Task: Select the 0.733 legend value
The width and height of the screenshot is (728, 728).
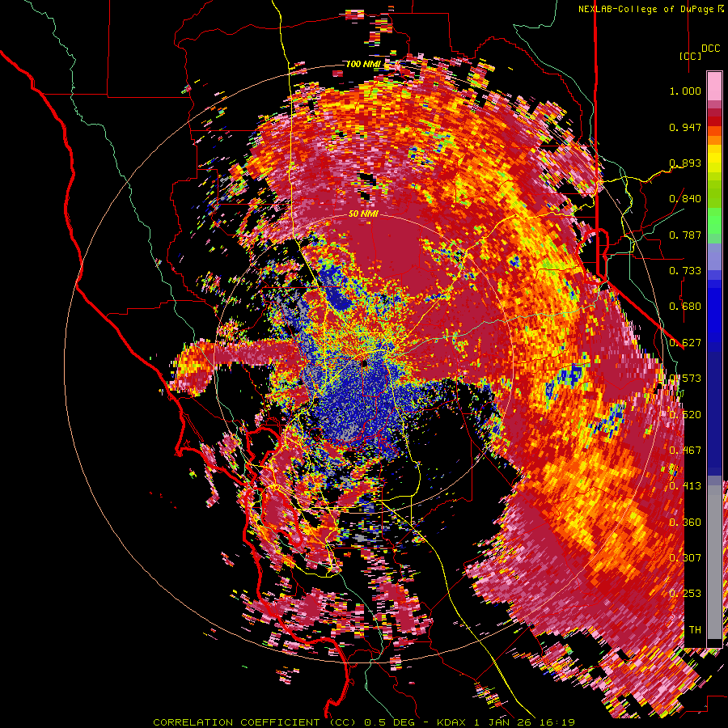Action: click(x=685, y=271)
